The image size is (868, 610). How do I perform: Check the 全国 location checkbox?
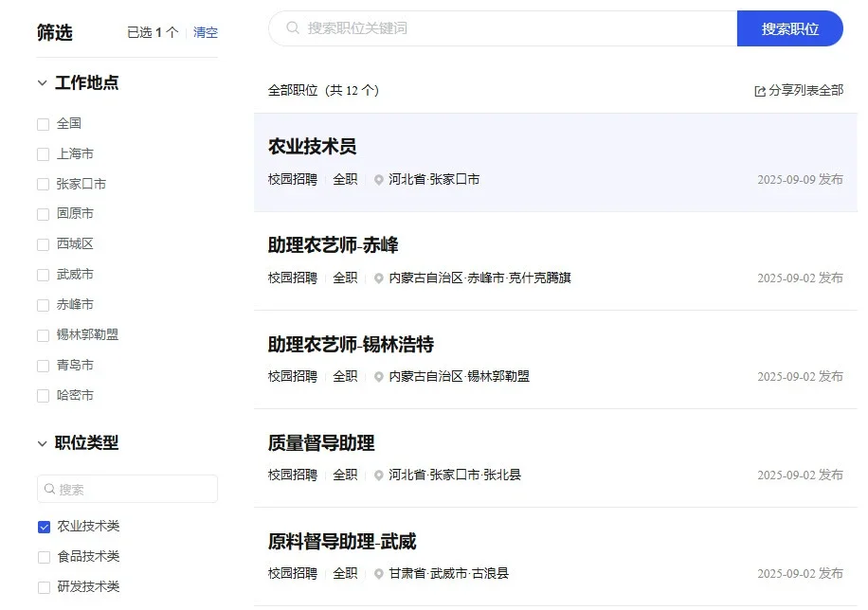coord(44,124)
